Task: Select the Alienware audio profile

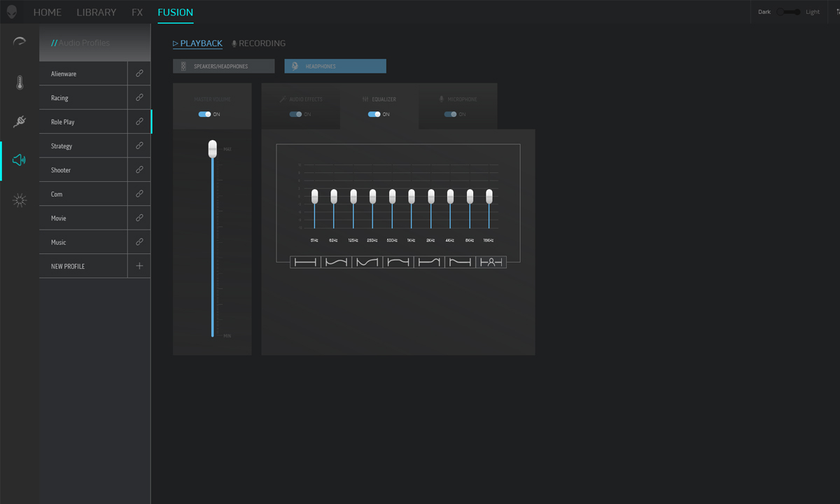Action: 83,73
